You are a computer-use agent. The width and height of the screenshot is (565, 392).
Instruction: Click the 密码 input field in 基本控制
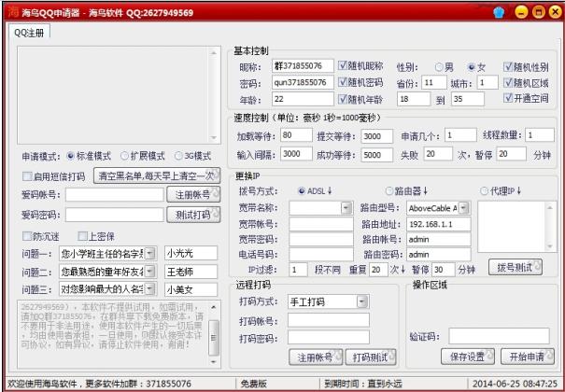[303, 82]
